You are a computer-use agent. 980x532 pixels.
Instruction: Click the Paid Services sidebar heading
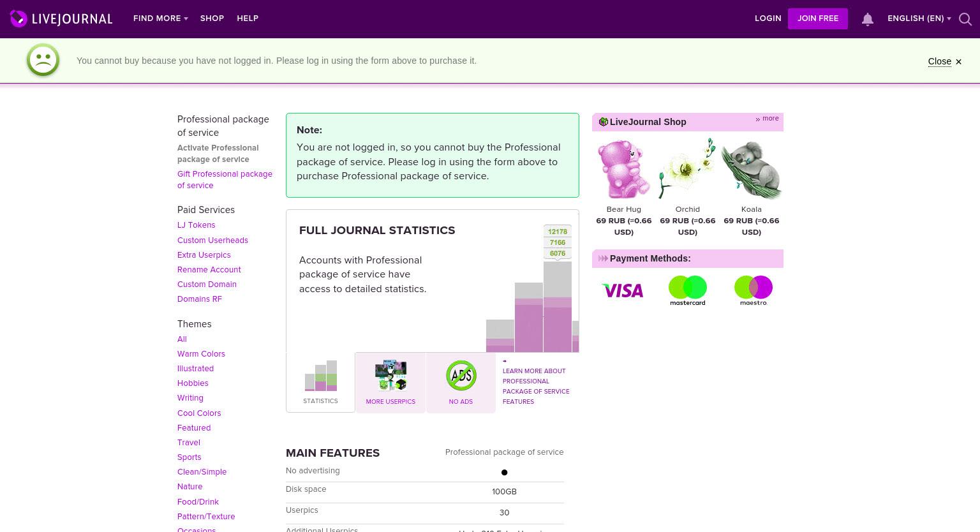206,210
